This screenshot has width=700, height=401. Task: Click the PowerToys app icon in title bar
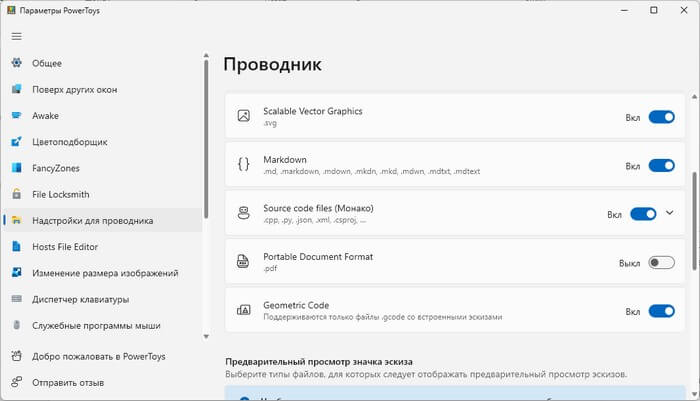(11, 10)
